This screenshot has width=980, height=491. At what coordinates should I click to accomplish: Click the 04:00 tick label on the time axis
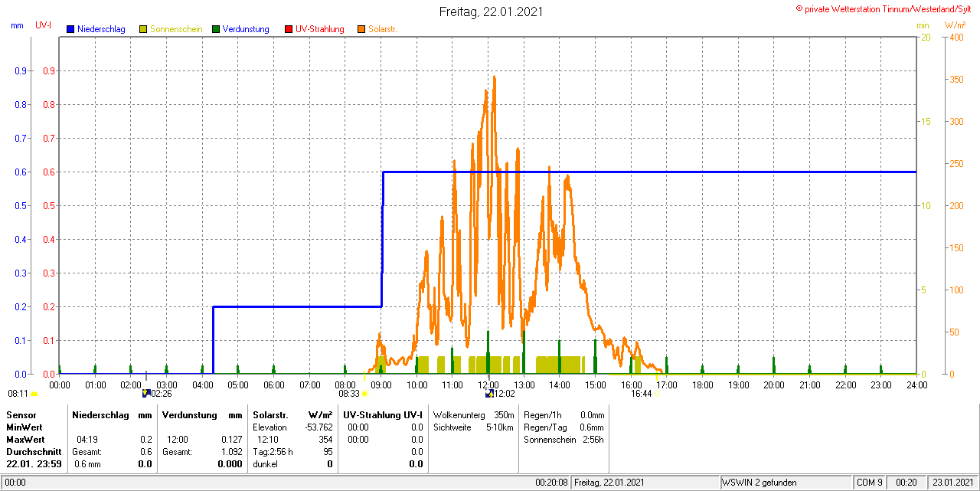pyautogui.click(x=202, y=385)
